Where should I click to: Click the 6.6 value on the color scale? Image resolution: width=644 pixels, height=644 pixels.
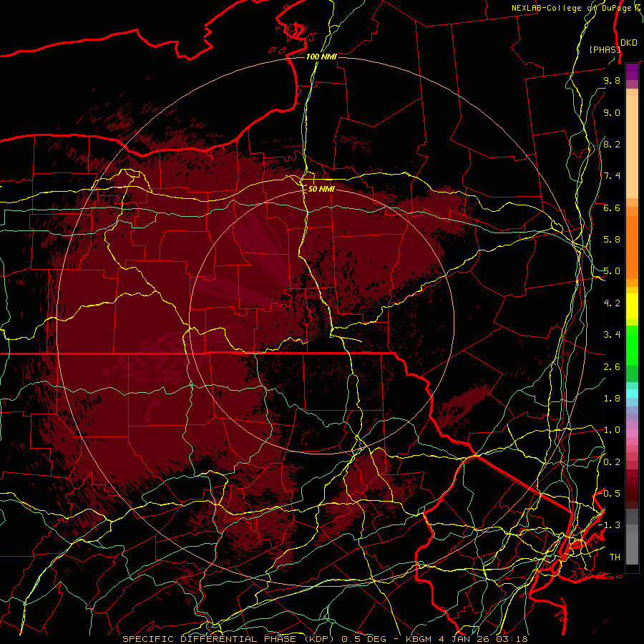(x=612, y=208)
